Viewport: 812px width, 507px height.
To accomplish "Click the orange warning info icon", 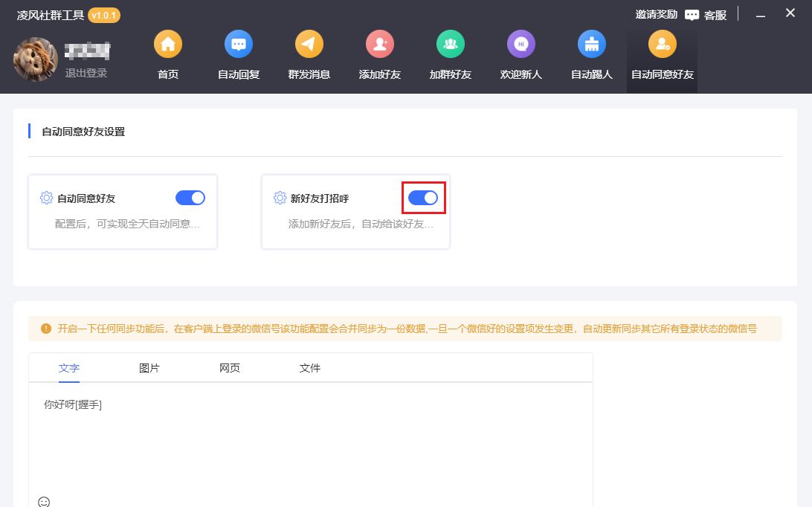I will click(x=45, y=329).
